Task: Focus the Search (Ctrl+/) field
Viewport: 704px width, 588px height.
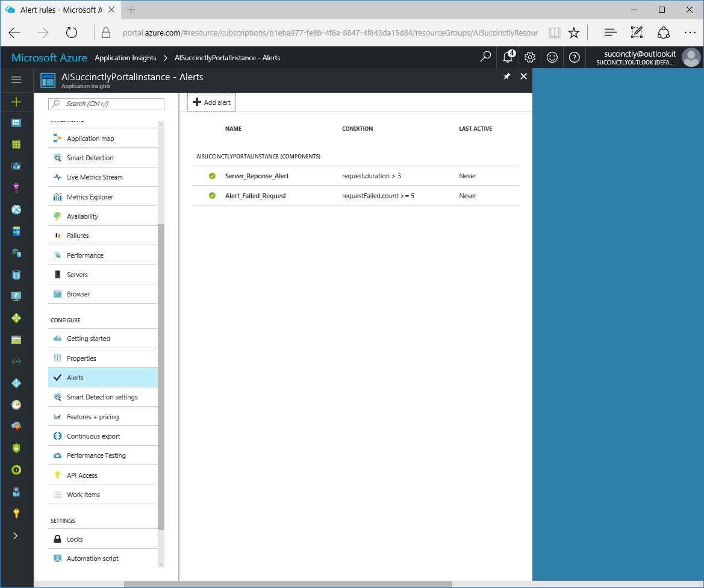Action: click(106, 104)
